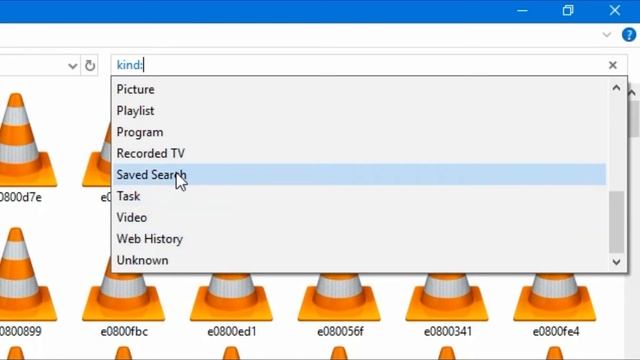
Task: Click the e0800fbc file name label
Action: 124,331
